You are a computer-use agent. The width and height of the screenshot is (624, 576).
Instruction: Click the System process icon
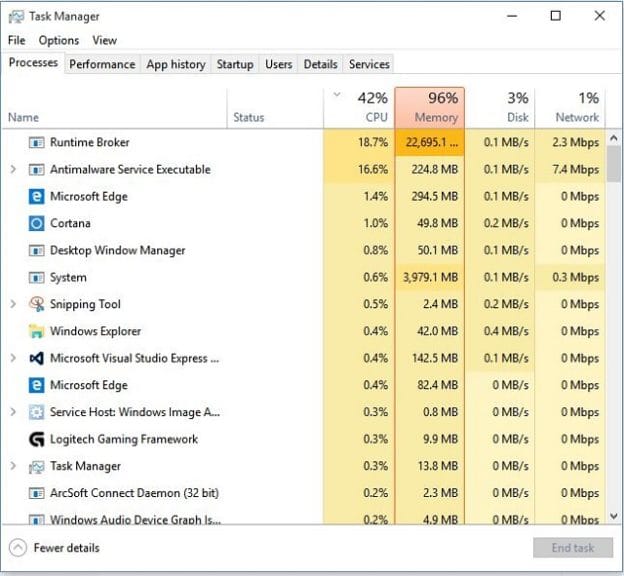click(x=37, y=277)
